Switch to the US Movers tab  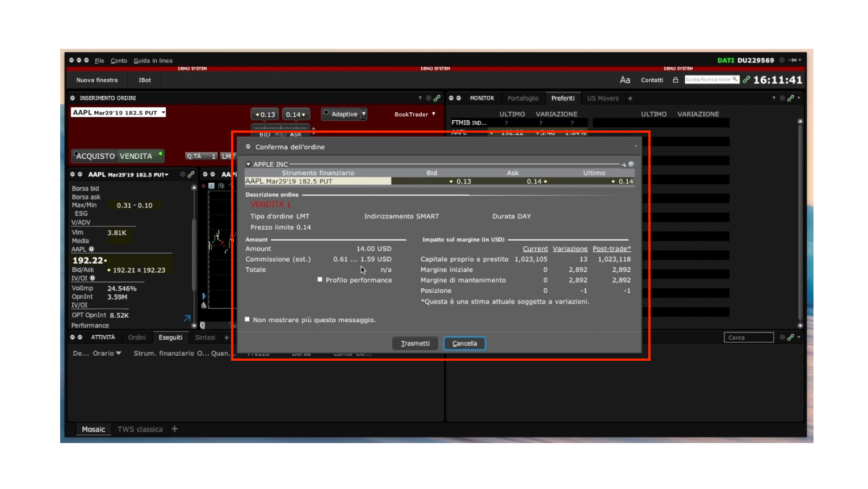[x=603, y=98]
